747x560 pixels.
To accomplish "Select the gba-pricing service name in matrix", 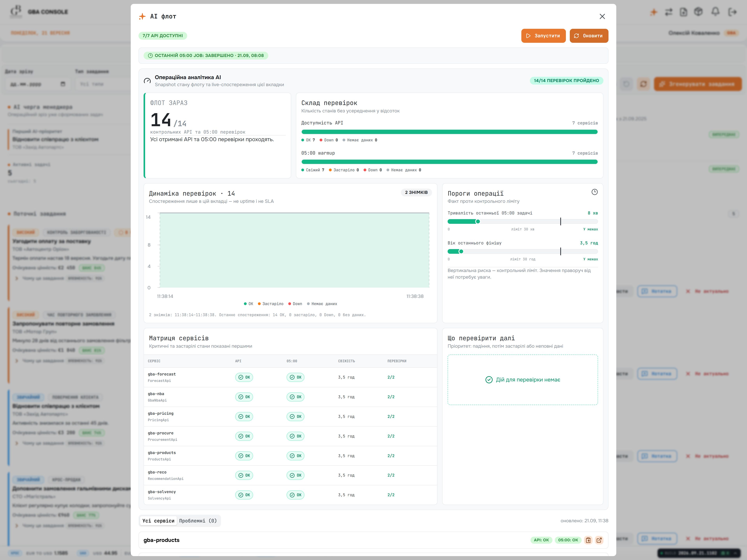I will point(161,414).
